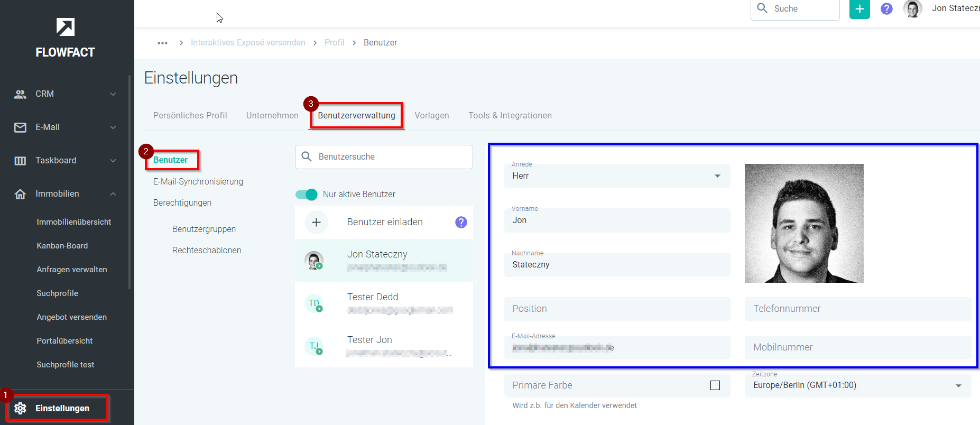Viewport: 980px width, 425px height.
Task: Open Benutzergruppen subsection
Action: tap(204, 229)
